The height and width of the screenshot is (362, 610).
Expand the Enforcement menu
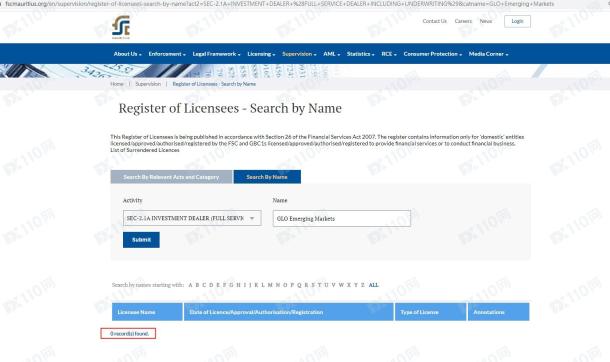click(167, 54)
